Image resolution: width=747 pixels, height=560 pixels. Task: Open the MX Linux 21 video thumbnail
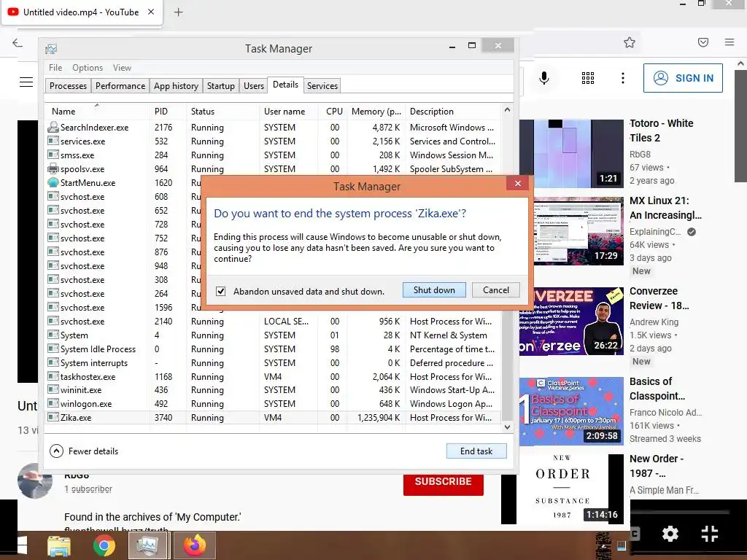pos(578,231)
